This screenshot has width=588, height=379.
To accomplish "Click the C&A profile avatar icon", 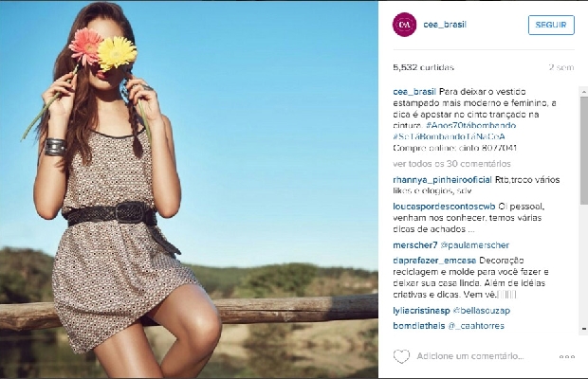I will (404, 25).
